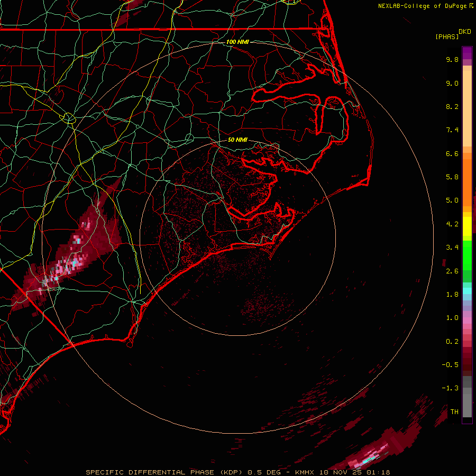
Task: Click the 7.4 value on the color scale
Action: 452,130
